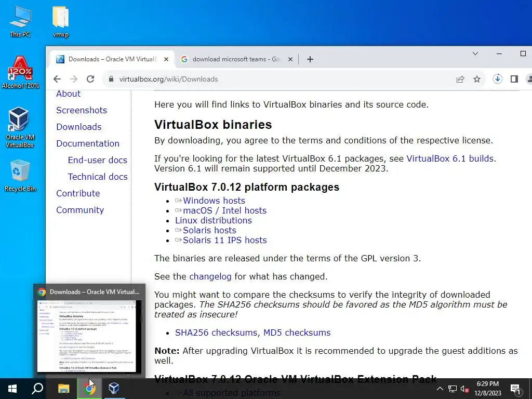
Task: Launch Alcohol 120% desktop shortcut
Action: pyautogui.click(x=20, y=73)
